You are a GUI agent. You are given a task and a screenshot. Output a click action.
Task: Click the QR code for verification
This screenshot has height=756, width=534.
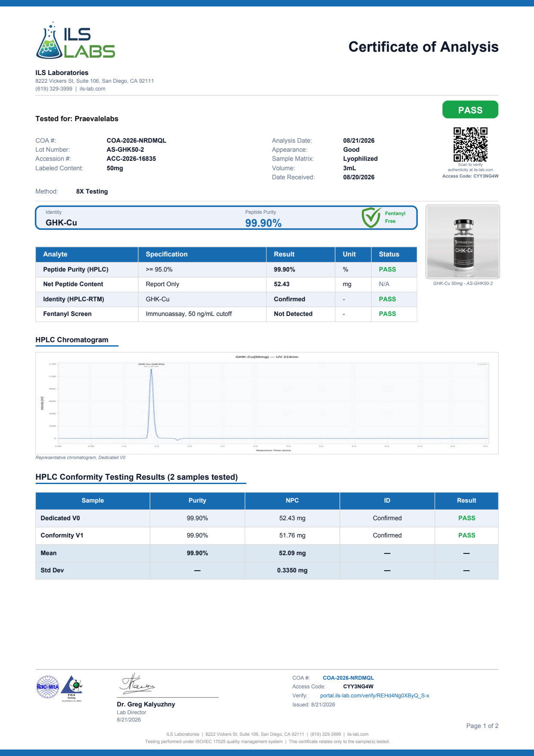tap(470, 144)
